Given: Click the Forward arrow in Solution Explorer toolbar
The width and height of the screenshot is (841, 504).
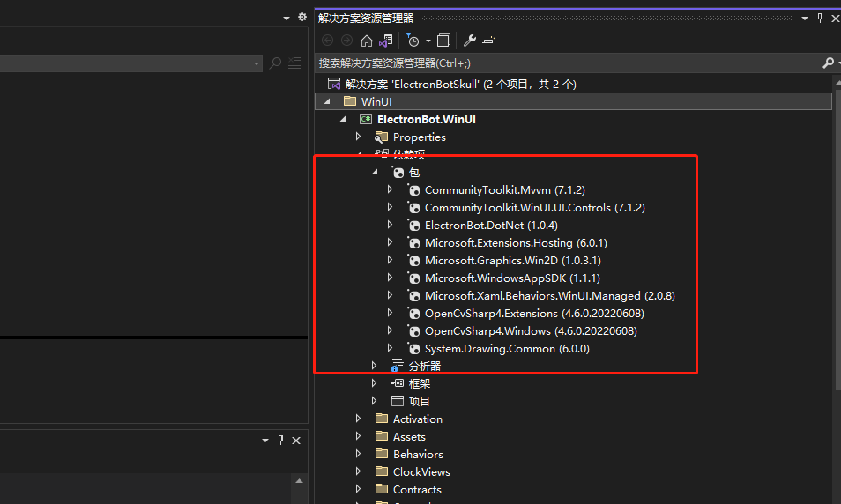Looking at the screenshot, I should [347, 41].
